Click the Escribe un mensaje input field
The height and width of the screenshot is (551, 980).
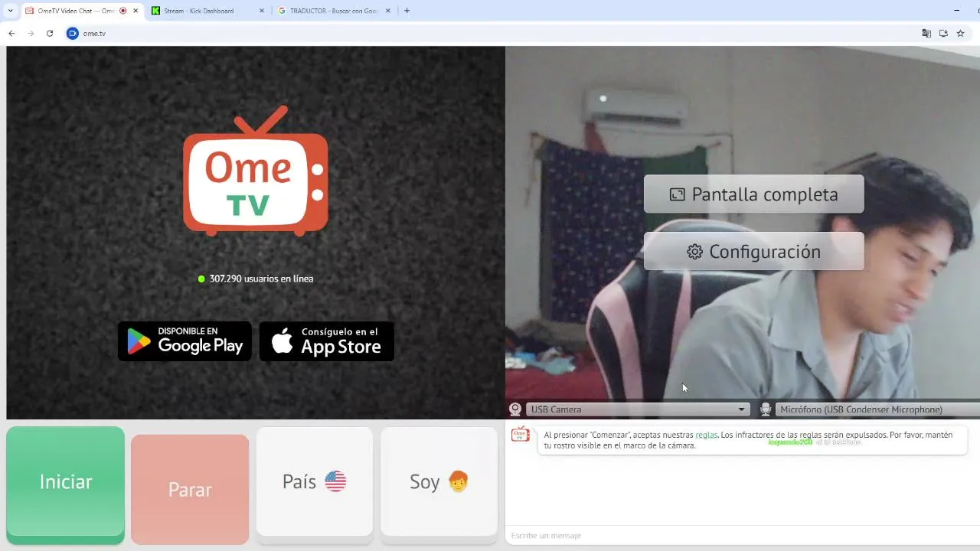[x=741, y=535]
